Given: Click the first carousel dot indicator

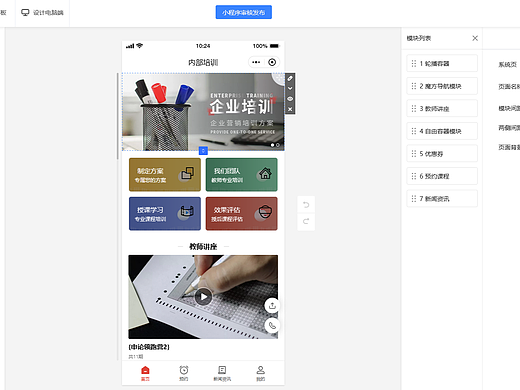Looking at the screenshot, I should tap(273, 145).
